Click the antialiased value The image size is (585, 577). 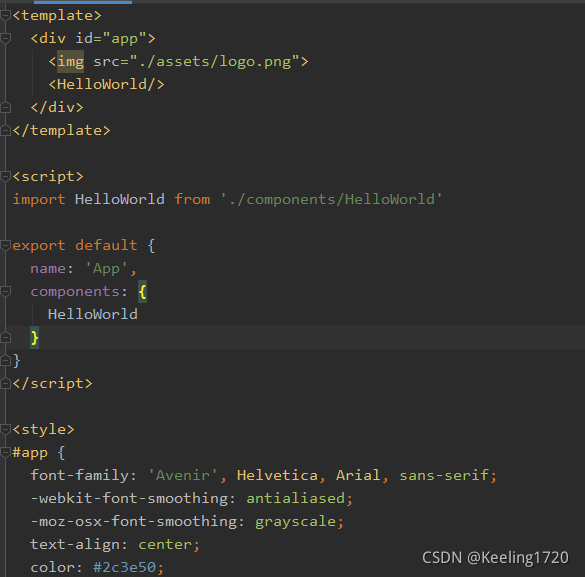click(295, 498)
